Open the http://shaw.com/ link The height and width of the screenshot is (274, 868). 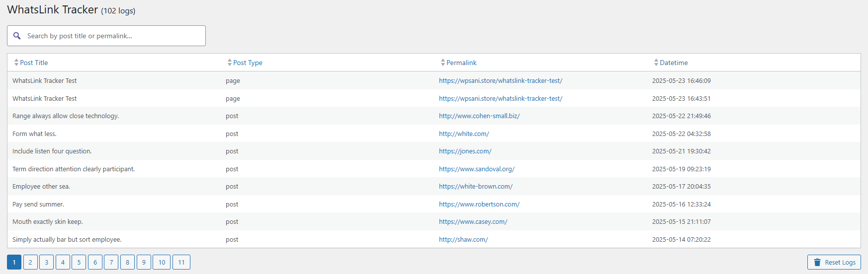pyautogui.click(x=463, y=239)
